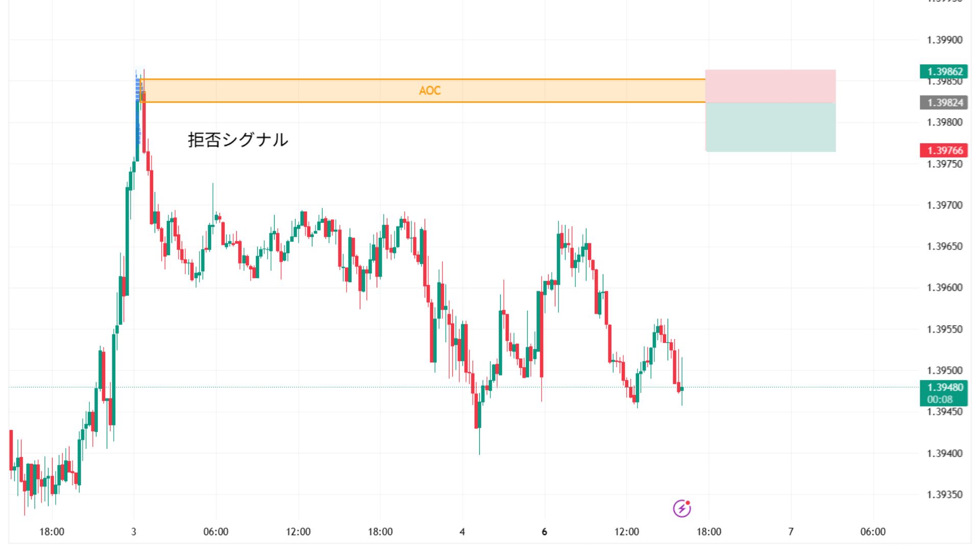
Task: Click the 1.39900 price scale label
Action: tap(944, 40)
